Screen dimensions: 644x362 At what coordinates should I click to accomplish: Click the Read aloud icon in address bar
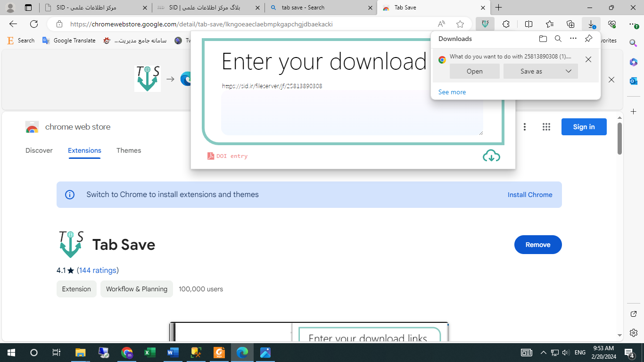coord(441,24)
